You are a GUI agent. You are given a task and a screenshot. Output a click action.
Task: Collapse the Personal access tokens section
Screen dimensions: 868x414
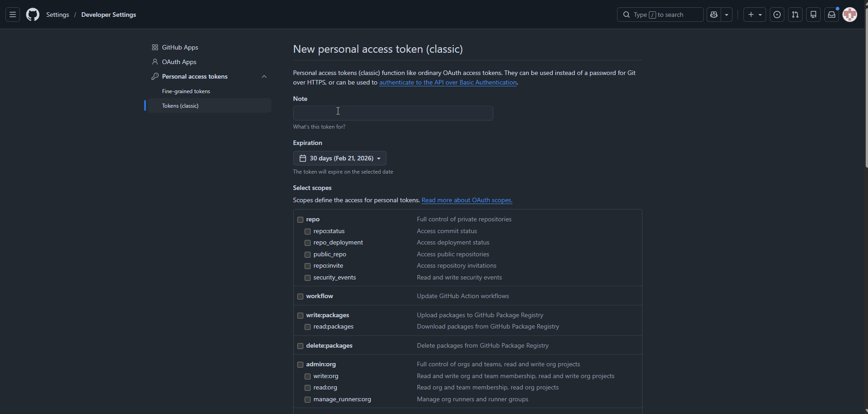coord(264,76)
